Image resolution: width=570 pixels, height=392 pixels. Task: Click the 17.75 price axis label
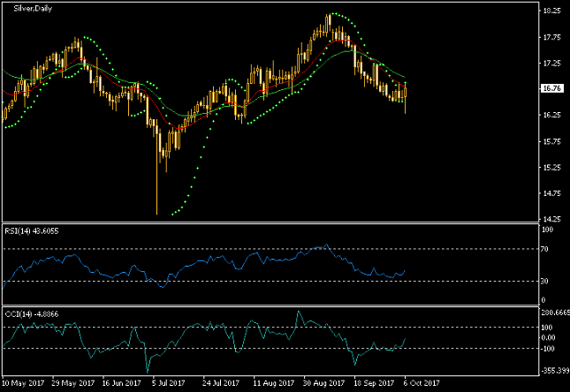click(551, 37)
